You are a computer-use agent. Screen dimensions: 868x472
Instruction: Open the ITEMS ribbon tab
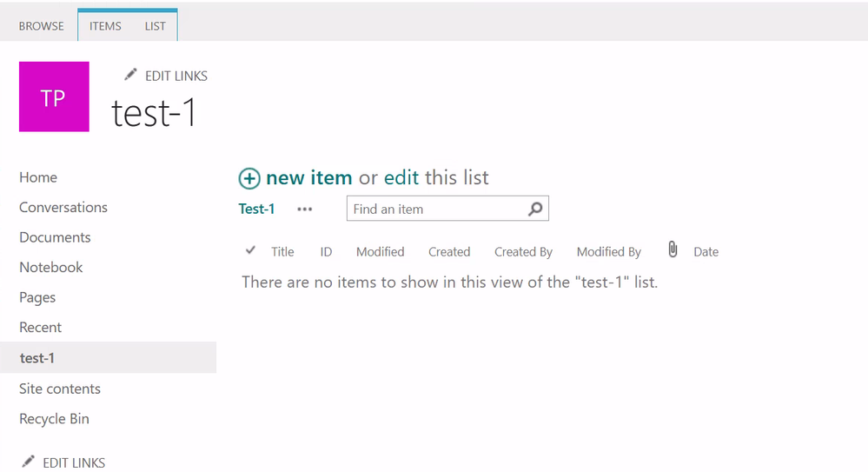click(105, 26)
